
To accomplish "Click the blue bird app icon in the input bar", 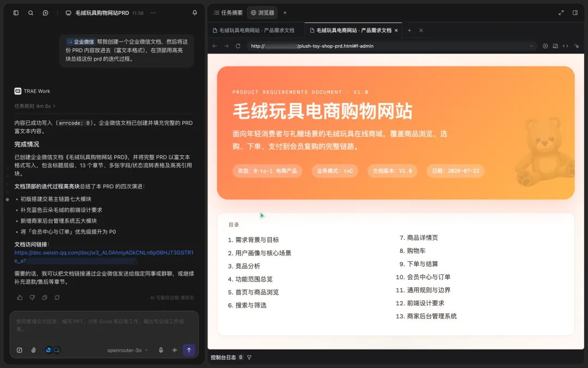I will [48, 350].
